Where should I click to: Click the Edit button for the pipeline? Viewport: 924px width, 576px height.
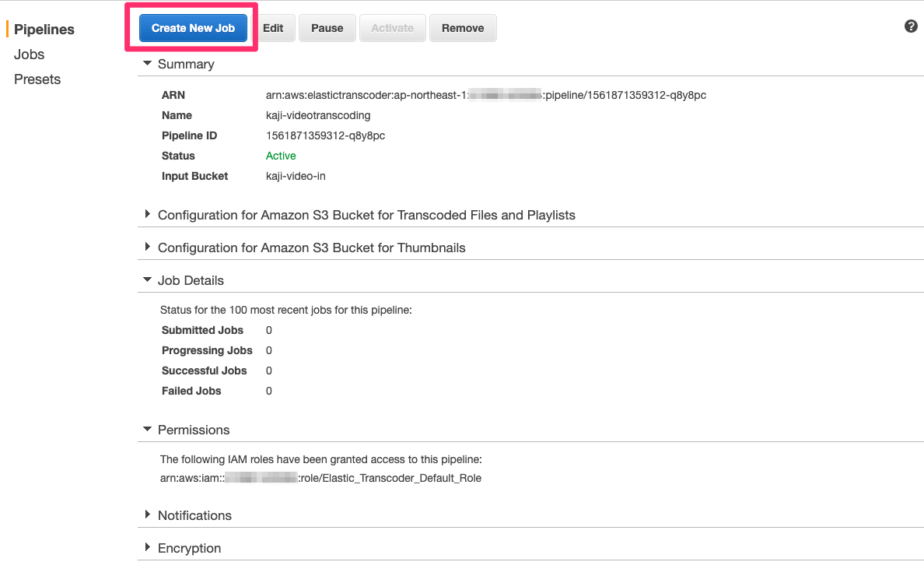(274, 28)
